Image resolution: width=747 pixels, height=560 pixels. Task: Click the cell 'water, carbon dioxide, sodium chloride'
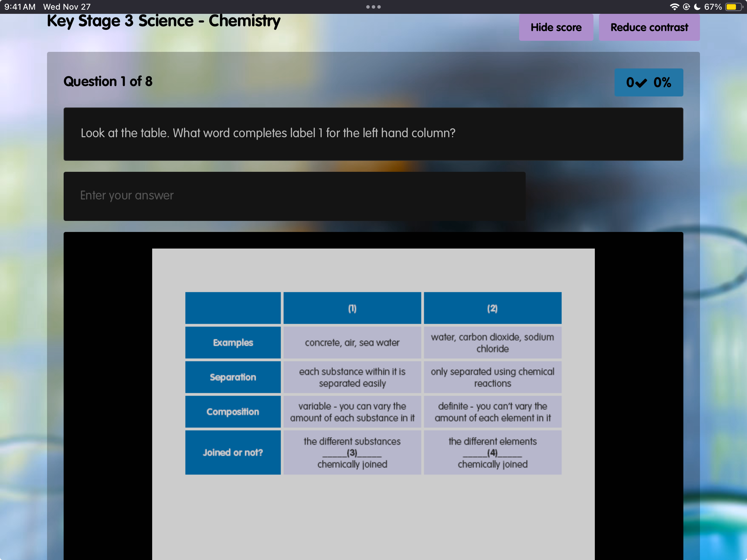point(492,343)
